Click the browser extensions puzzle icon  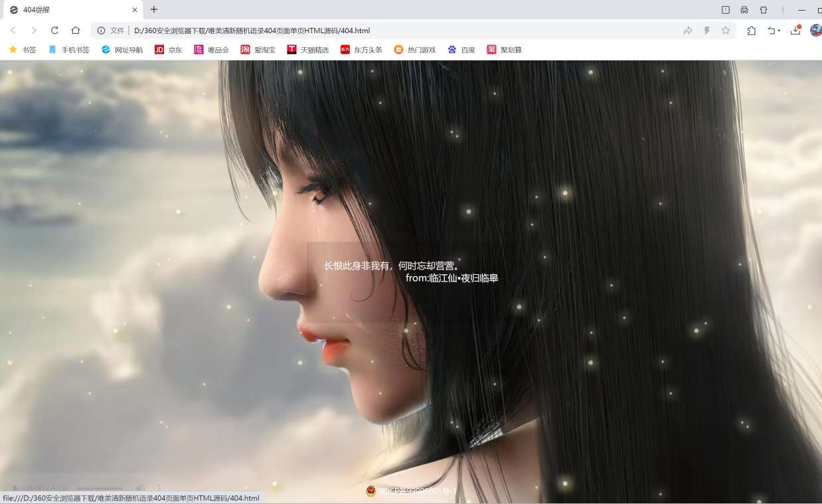[752, 31]
